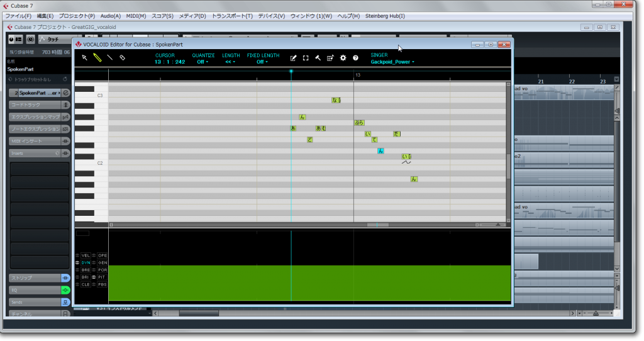Toggle visibility icon for PBS parameter

(x=94, y=284)
